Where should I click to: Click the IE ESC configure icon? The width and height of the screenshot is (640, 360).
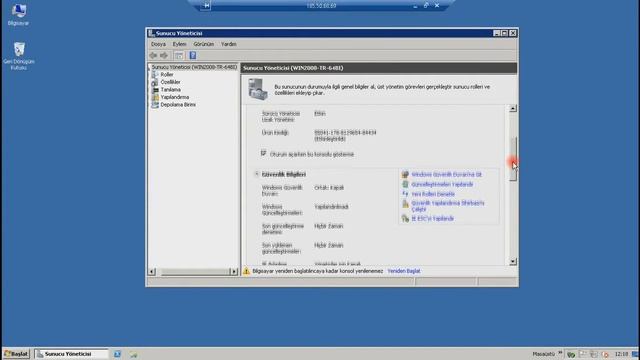pos(405,219)
